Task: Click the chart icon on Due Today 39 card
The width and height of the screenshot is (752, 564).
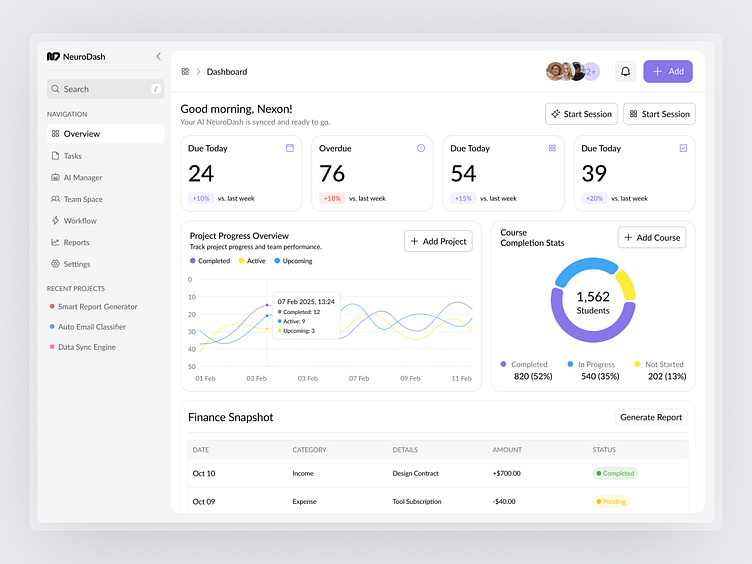Action: pos(683,148)
